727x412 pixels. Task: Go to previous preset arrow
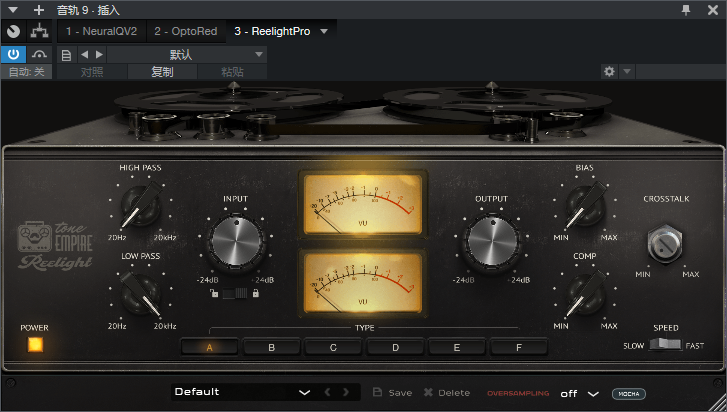tap(84, 55)
